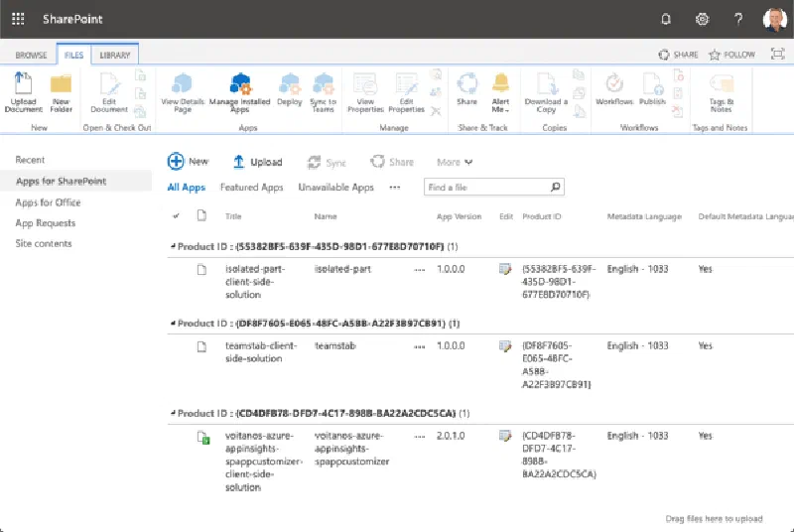The image size is (794, 532).
Task: Open the isolated-part row ellipsis menu
Action: point(419,270)
